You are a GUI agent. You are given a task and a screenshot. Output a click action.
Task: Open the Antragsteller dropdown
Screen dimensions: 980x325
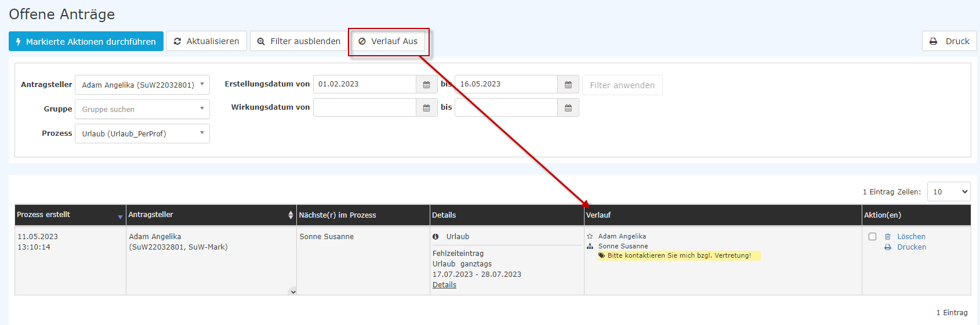142,85
